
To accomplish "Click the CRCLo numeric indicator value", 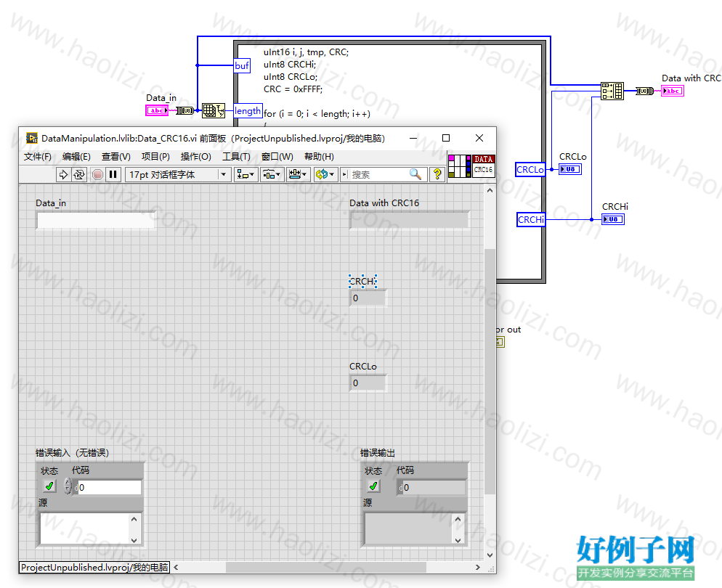I will point(368,383).
